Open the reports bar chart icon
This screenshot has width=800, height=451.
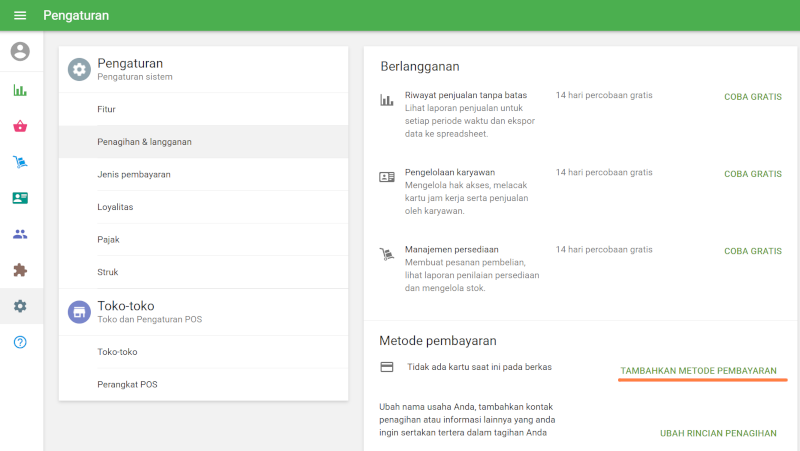pos(20,90)
